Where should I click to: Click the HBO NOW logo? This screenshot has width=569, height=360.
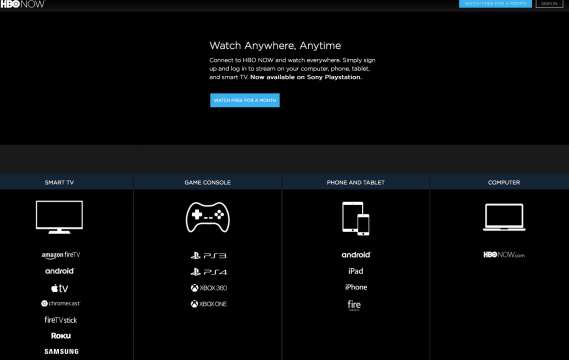(x=22, y=4)
